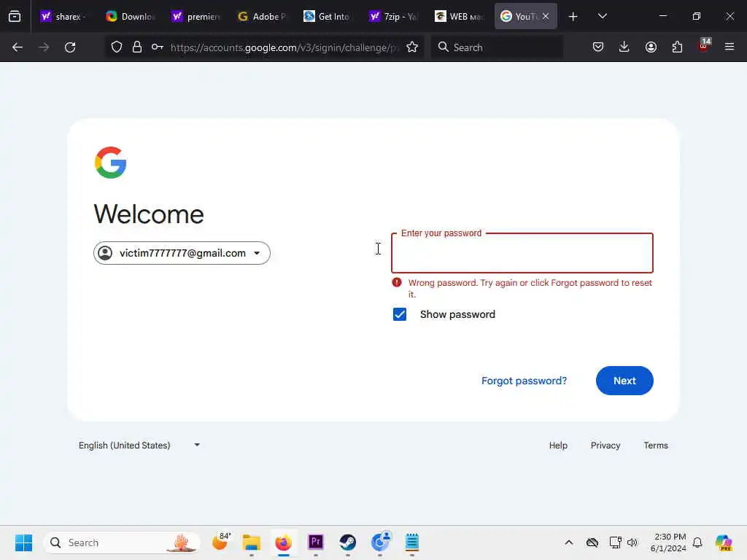Viewport: 747px width, 560px height.
Task: Open Privacy link in footer
Action: [605, 446]
